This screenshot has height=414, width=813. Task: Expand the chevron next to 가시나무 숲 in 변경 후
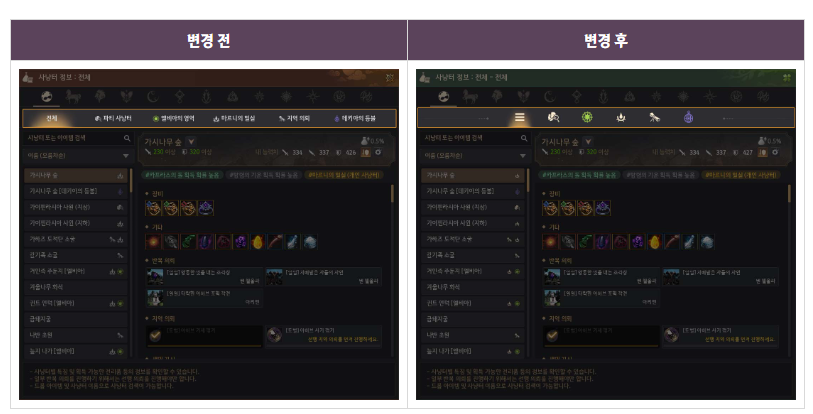(588, 142)
